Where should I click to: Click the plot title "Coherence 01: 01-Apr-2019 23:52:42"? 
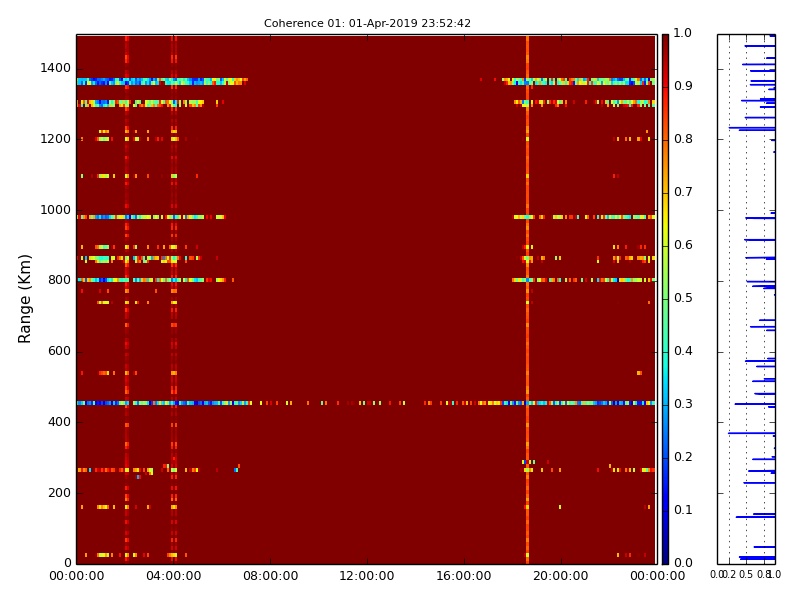pos(367,23)
